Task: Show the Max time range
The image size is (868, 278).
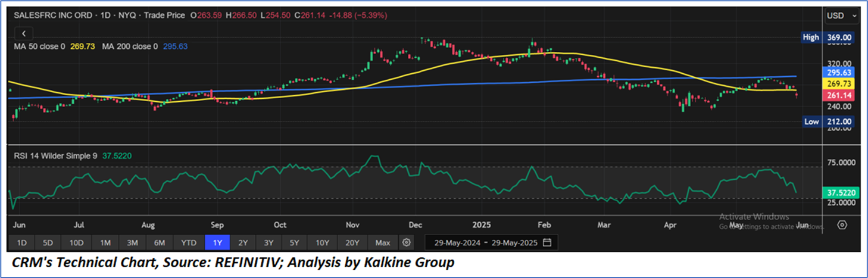Action: point(383,242)
